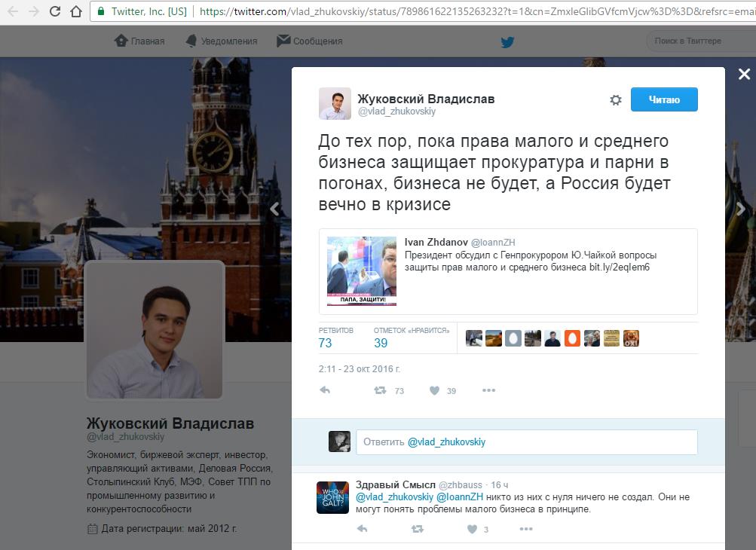Screen dimensions: 756x550
Task: Click the reply field Ответить @vlad_zhukovskiy
Action: [527, 442]
